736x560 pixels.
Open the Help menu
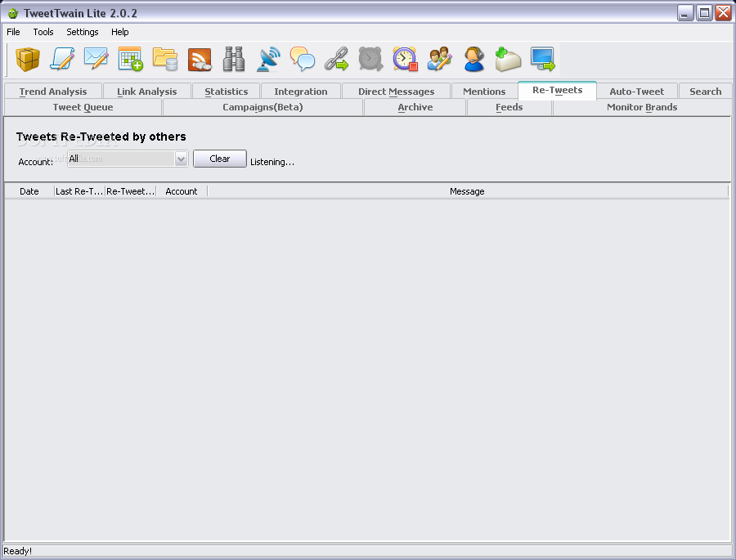[x=119, y=32]
